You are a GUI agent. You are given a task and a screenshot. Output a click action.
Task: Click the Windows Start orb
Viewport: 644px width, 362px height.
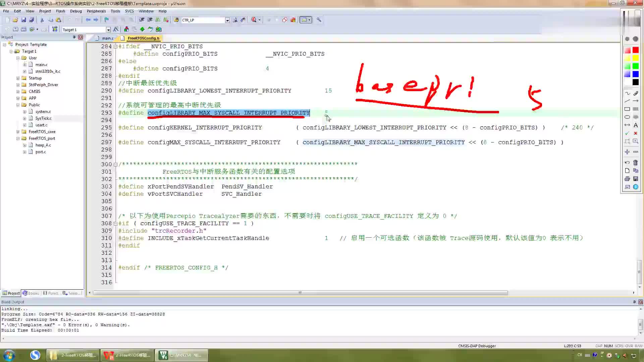point(9,355)
